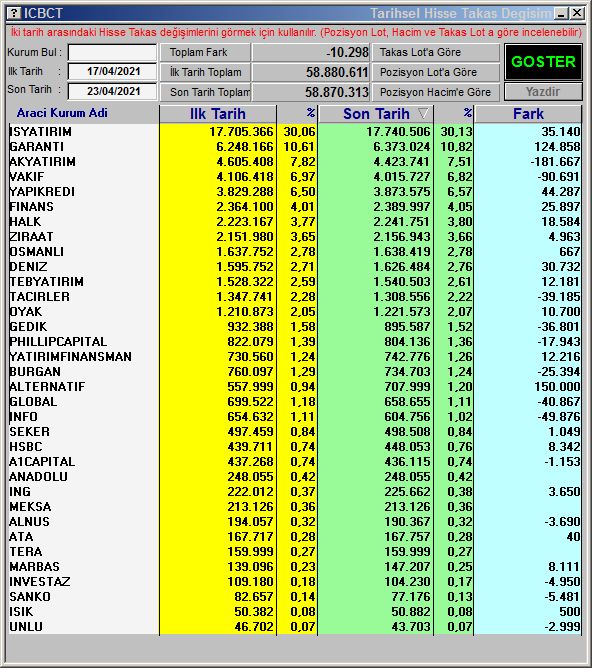Click the Ilk Tarih date field 17/04/2021

pos(112,71)
